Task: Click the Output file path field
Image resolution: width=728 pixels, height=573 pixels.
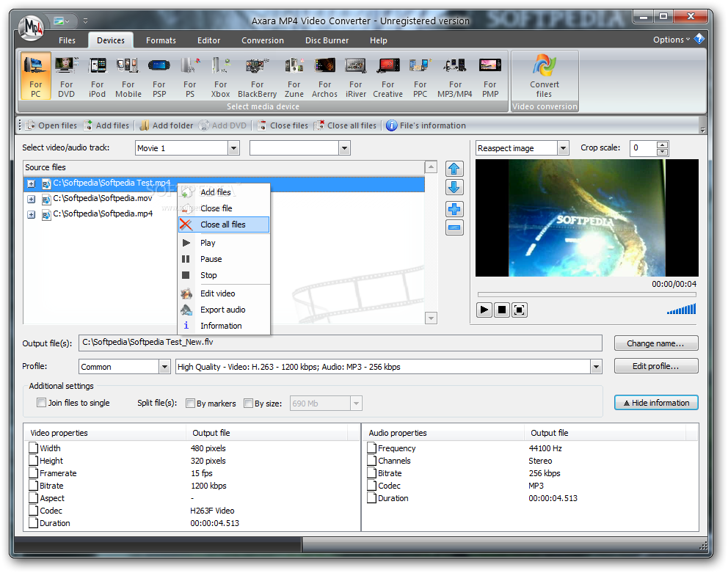Action: (340, 343)
